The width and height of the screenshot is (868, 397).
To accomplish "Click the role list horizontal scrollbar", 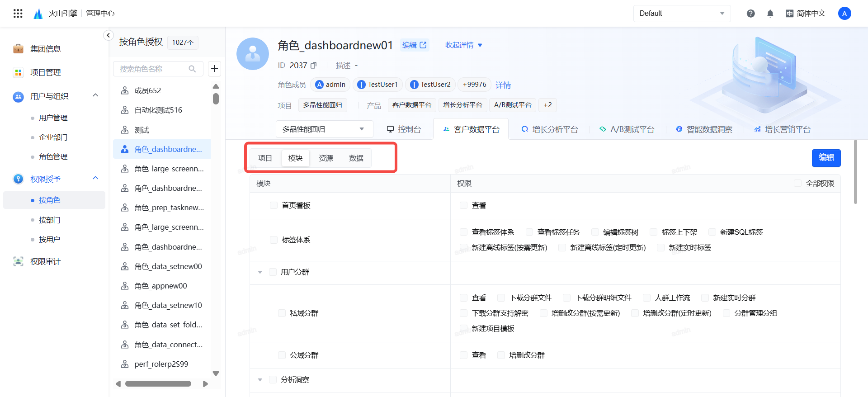I will pyautogui.click(x=158, y=384).
